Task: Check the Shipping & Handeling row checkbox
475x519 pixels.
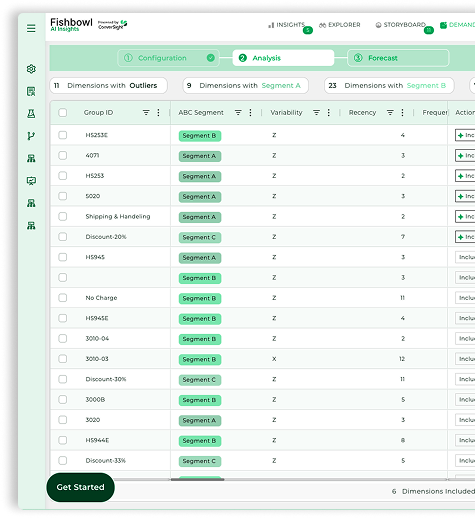Action: click(62, 216)
